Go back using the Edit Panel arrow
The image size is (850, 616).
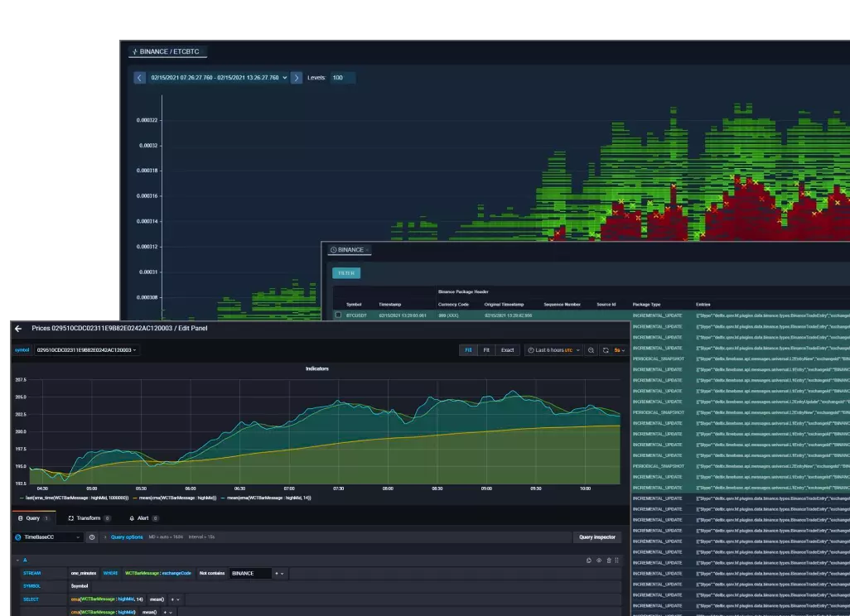[18, 329]
